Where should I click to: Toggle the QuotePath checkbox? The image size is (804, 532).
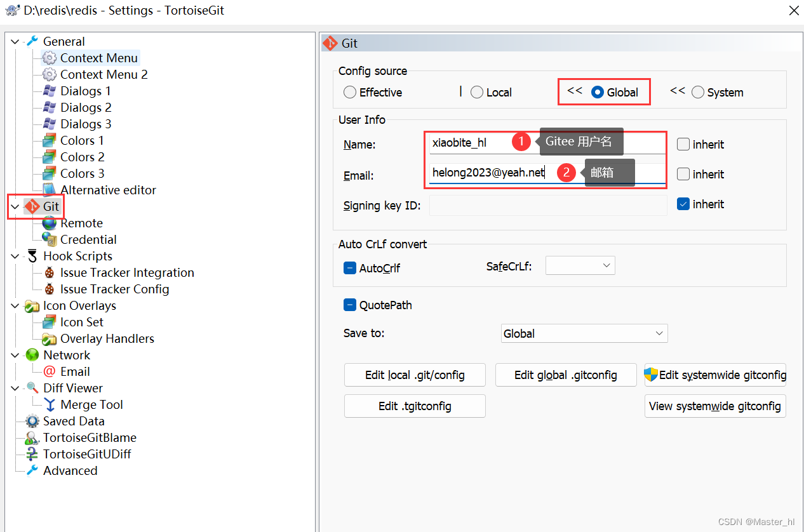pos(349,305)
